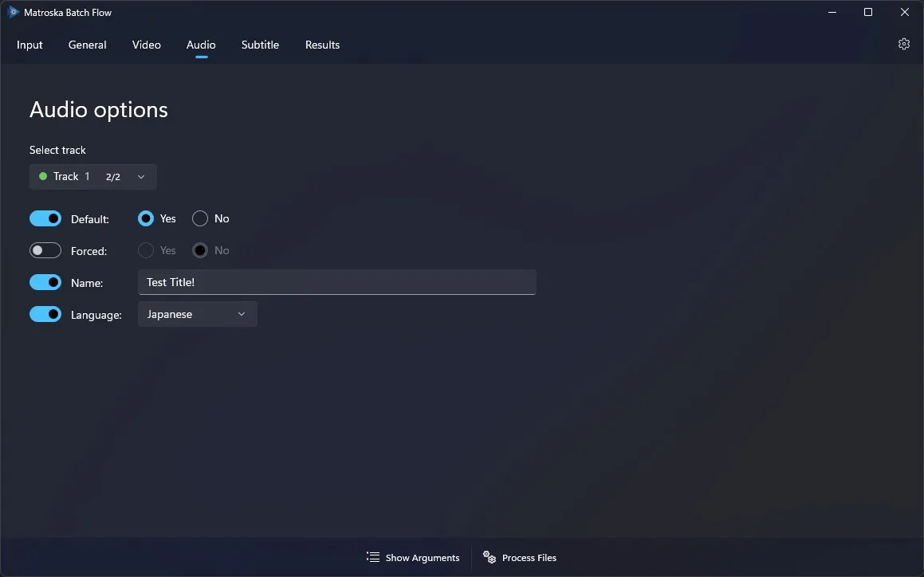Click the Process Files gears icon
The width and height of the screenshot is (924, 577).
point(490,557)
